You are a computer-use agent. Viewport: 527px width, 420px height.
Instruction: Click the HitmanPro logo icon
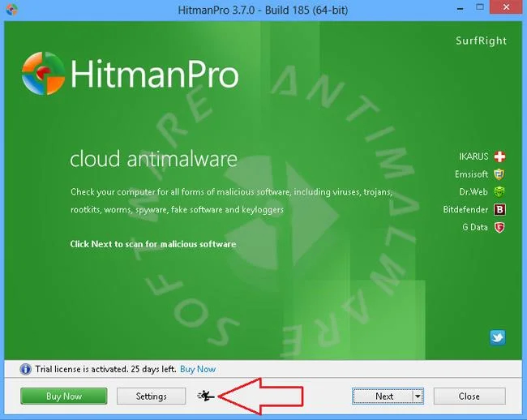(43, 73)
